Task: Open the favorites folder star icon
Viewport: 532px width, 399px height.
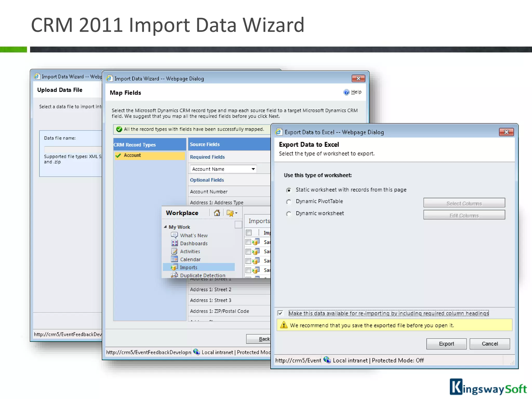Action: tap(230, 213)
